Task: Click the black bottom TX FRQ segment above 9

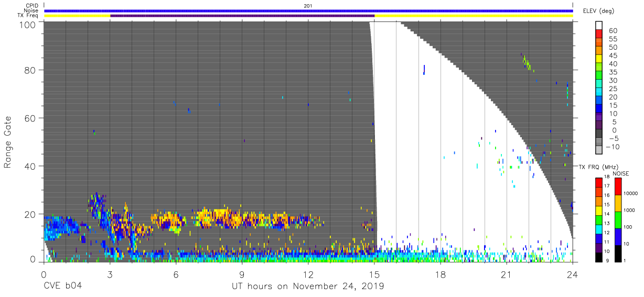Action: (x=599, y=258)
